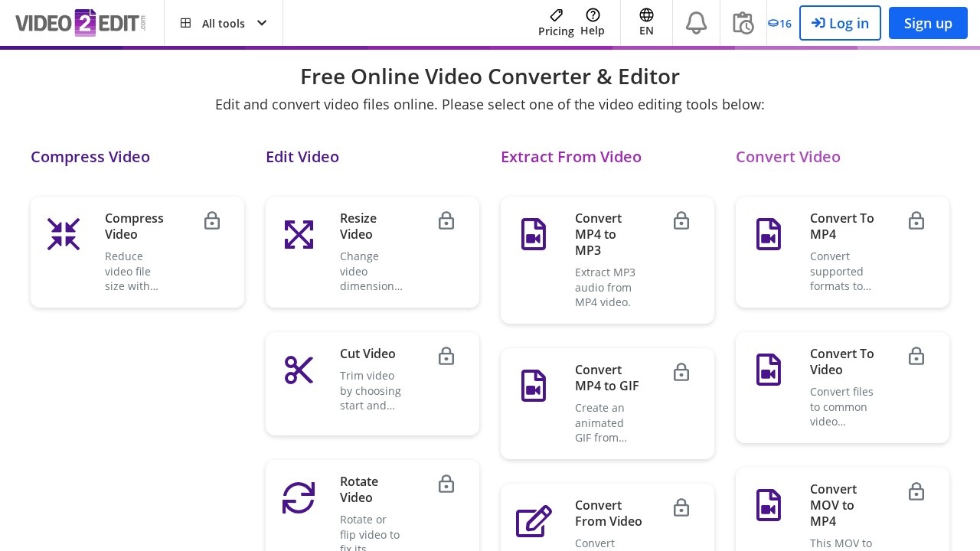The image size is (980, 551).
Task: Click the credits counter showing 16
Action: pyautogui.click(x=779, y=24)
